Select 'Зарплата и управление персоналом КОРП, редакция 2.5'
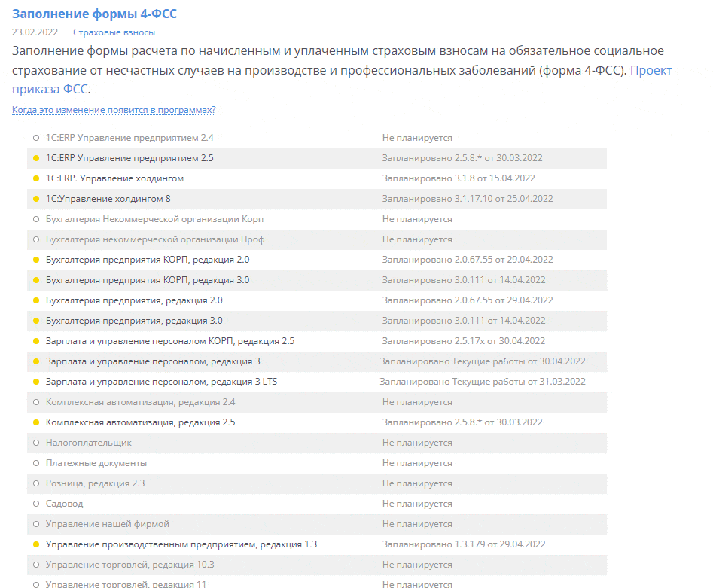Screen dimensions: 713x588 tap(170, 341)
